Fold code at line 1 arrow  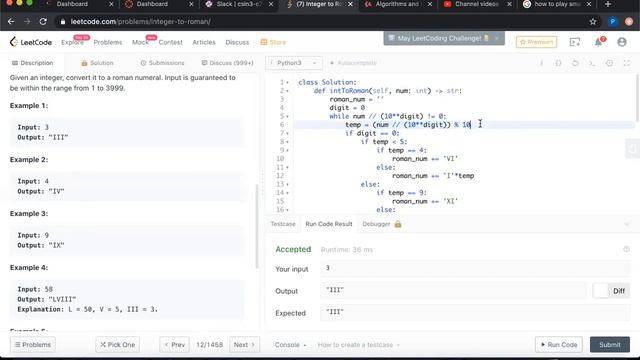287,82
